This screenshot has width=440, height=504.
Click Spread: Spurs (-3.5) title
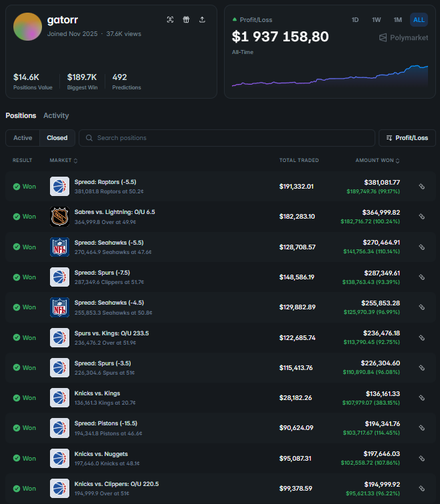point(103,363)
